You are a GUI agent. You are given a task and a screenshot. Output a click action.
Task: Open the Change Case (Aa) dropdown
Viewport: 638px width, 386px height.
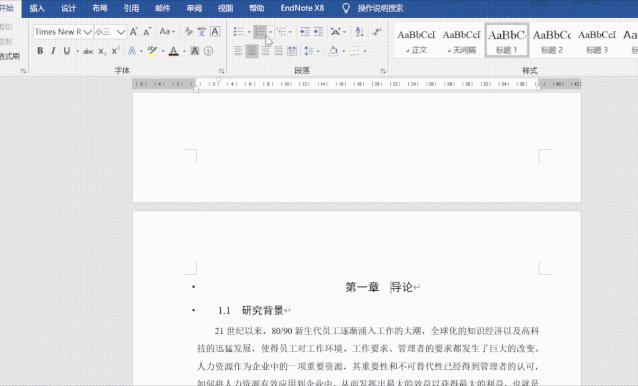[x=167, y=32]
